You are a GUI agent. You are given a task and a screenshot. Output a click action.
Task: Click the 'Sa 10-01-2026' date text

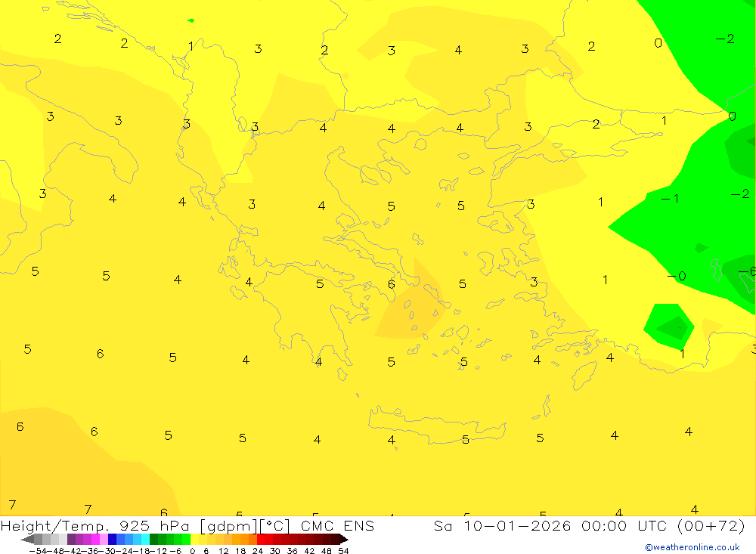502,525
